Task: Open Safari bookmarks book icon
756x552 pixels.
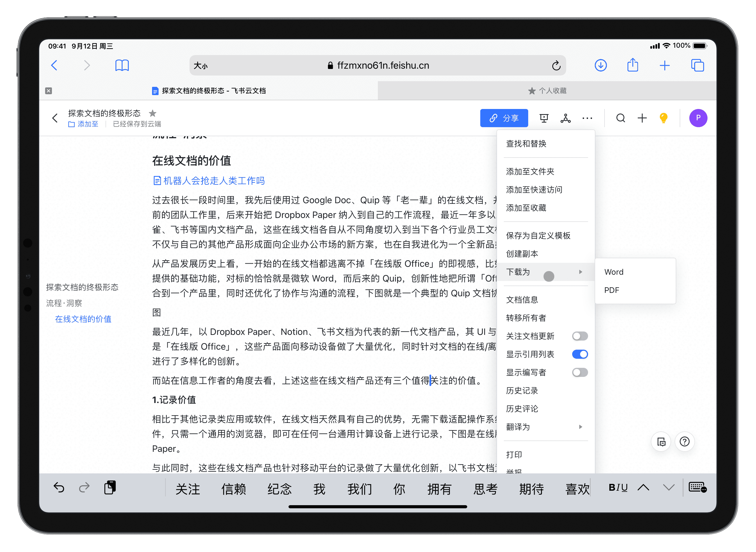Action: coord(122,65)
